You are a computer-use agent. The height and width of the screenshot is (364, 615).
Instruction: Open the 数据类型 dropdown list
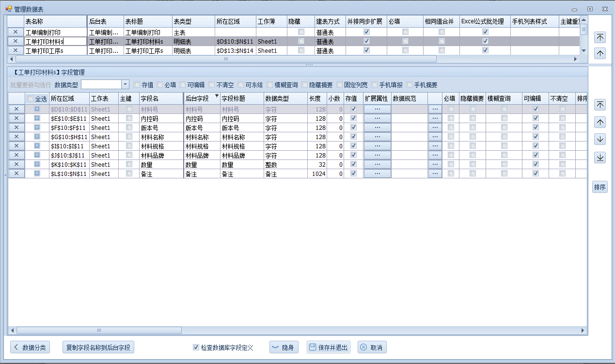(125, 84)
